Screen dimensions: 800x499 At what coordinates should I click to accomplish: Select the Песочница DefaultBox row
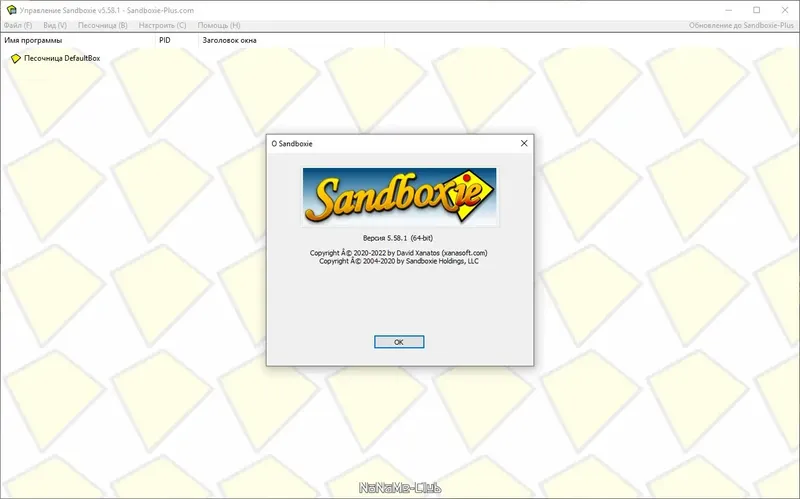56,58
